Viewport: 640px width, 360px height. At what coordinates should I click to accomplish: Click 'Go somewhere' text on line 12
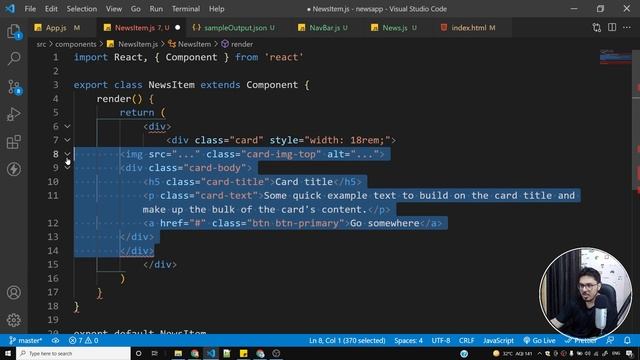pos(385,223)
